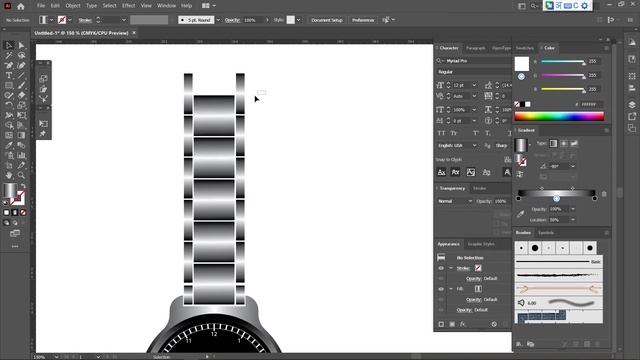The height and width of the screenshot is (360, 640).
Task: Open the blending mode dropdown showing Normal
Action: [454, 201]
